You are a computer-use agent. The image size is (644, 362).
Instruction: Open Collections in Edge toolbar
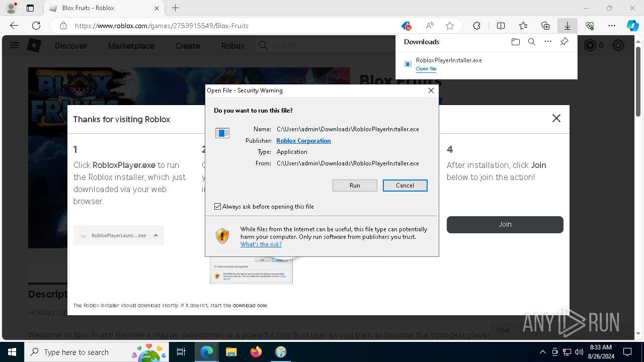coord(545,26)
